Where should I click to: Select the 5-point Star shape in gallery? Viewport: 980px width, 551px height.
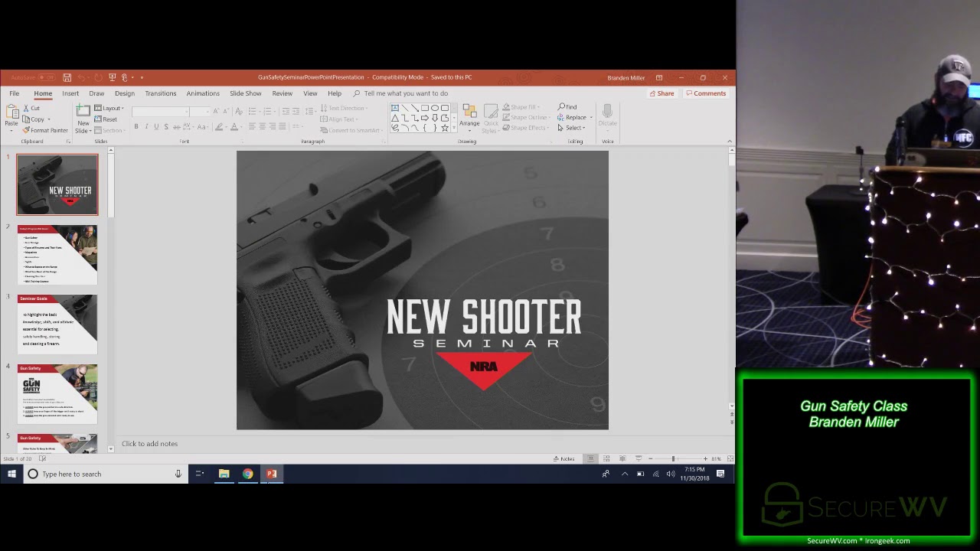[445, 128]
